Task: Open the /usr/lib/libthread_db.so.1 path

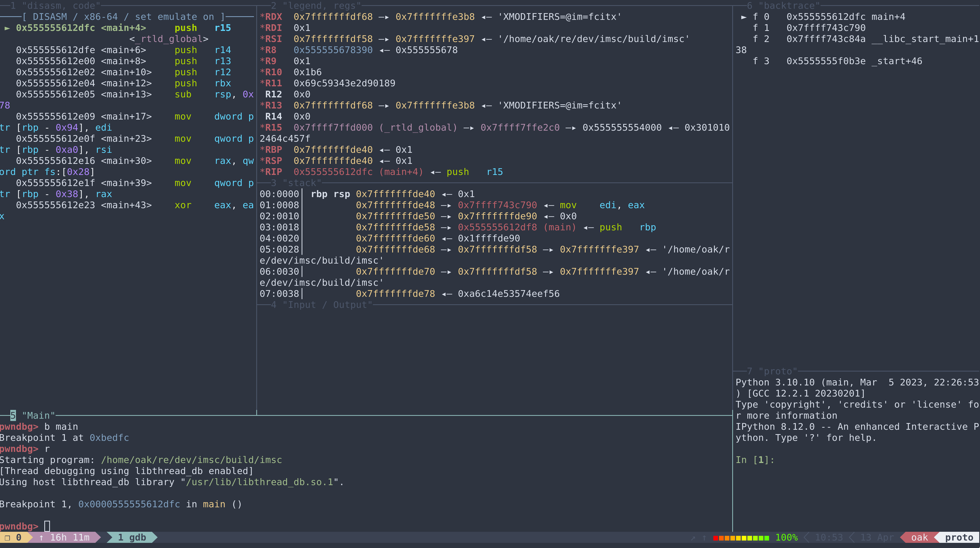Action: pos(259,482)
